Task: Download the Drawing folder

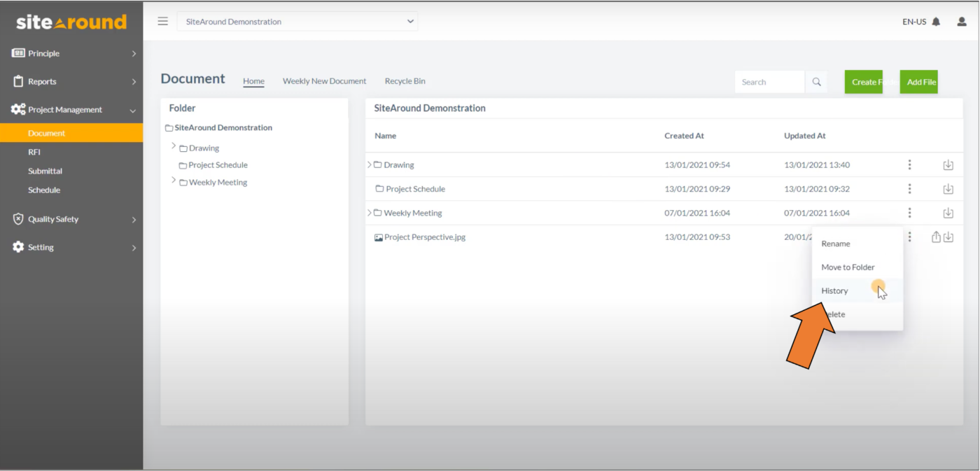Action: tap(948, 164)
